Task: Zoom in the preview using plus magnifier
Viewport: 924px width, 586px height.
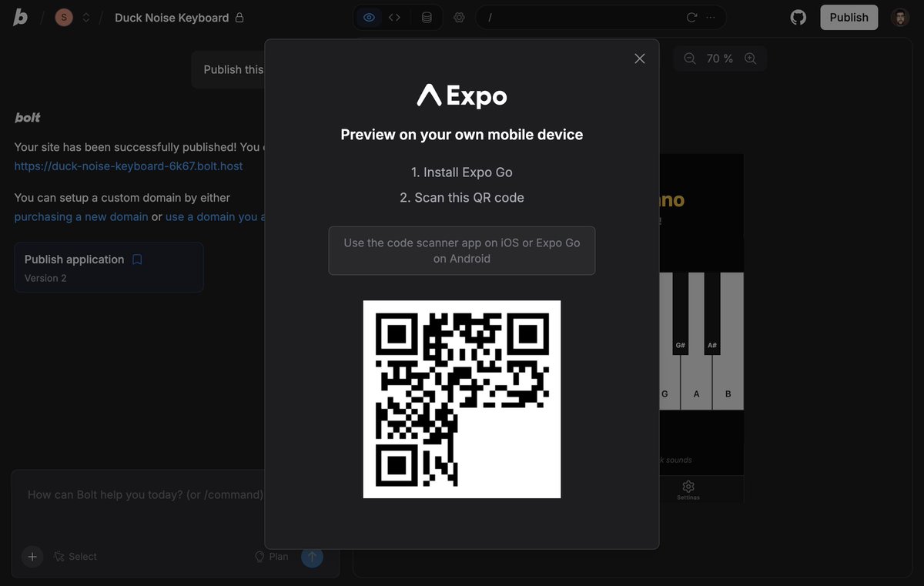Action: [x=750, y=59]
